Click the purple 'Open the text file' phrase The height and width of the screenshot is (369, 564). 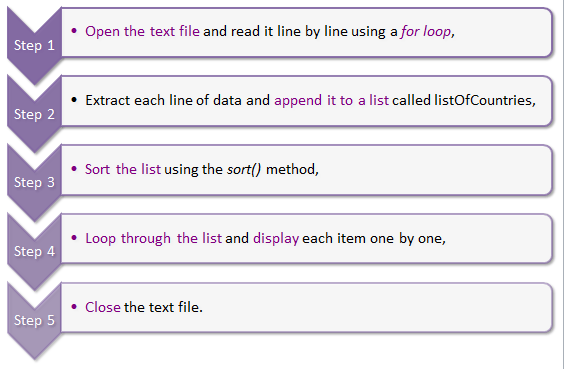click(142, 31)
